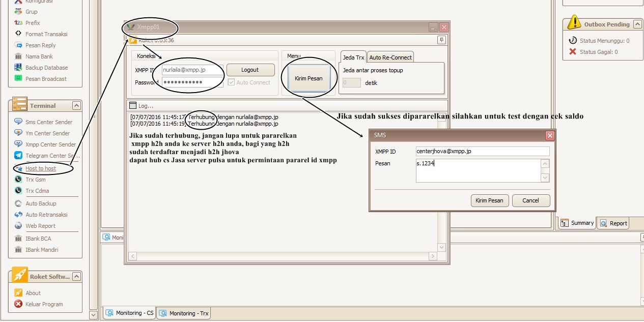Click Pesan box scroll down arrow
The height and width of the screenshot is (322, 644).
tap(545, 178)
